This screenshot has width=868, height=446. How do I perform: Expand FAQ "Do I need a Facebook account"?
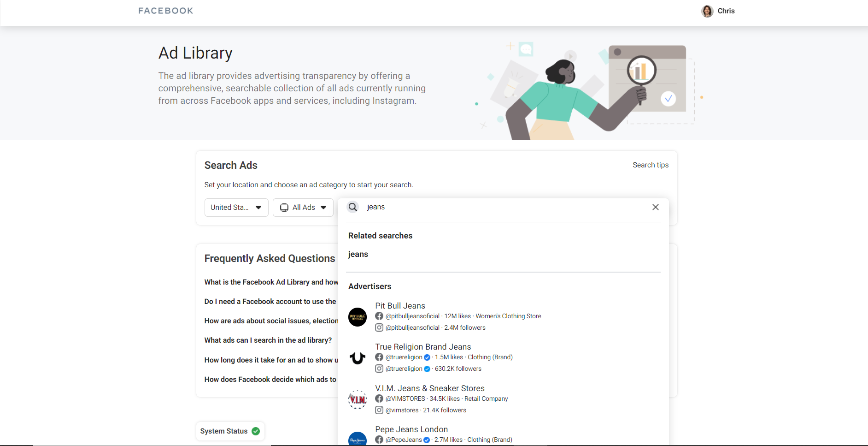[270, 302]
